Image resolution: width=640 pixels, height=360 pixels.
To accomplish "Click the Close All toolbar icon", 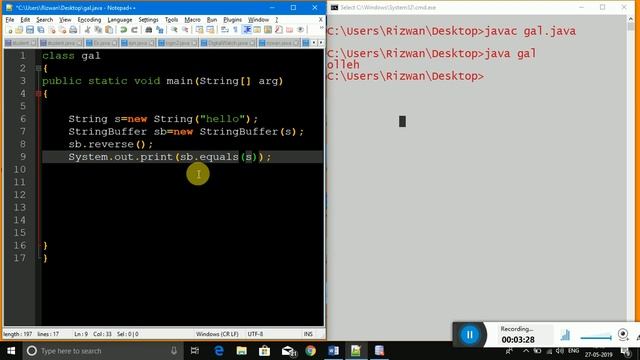I will pos(62,30).
